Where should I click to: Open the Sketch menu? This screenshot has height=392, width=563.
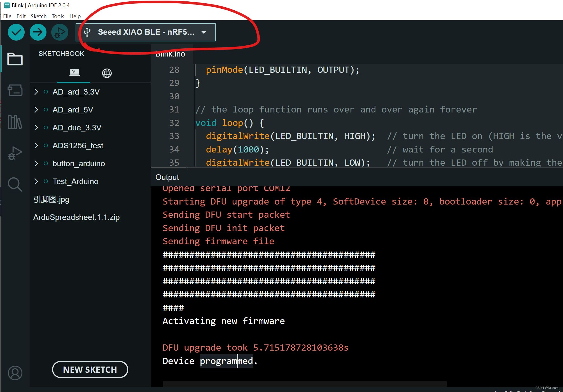(x=38, y=16)
